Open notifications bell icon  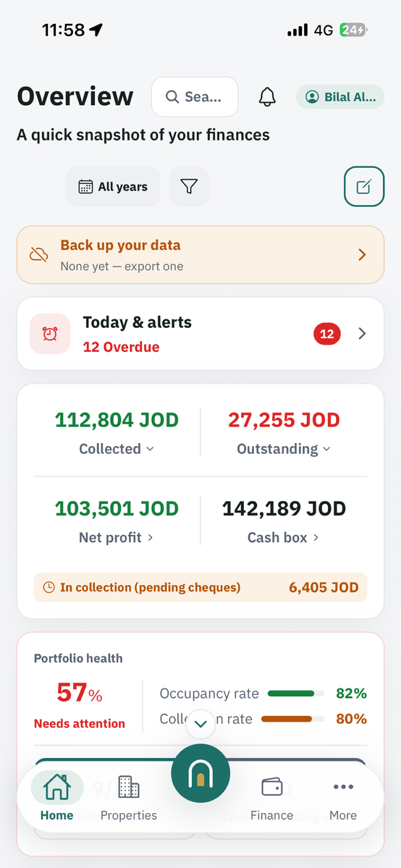[267, 97]
